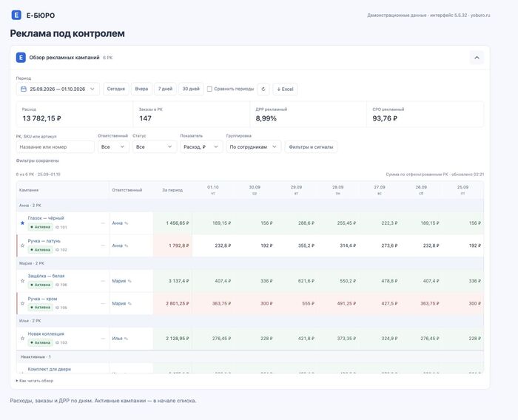Click the Активна badge for ID 101
Image resolution: width=518 pixels, height=420 pixels.
[40, 227]
